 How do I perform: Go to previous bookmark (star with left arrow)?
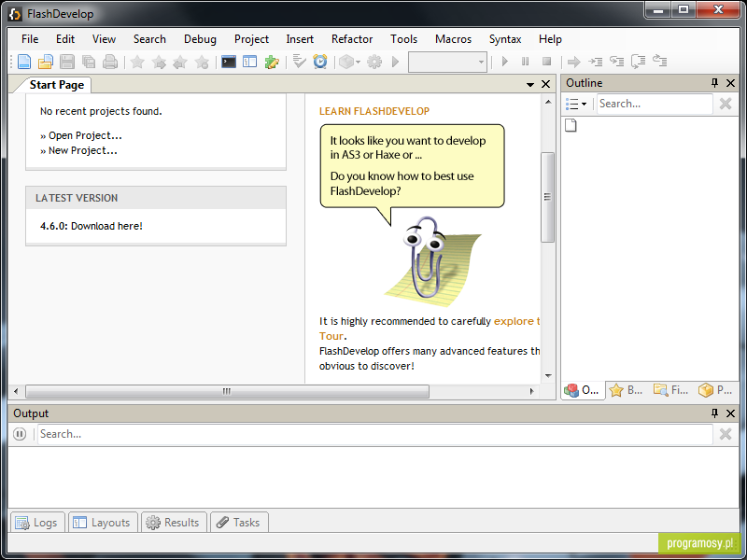pyautogui.click(x=180, y=62)
